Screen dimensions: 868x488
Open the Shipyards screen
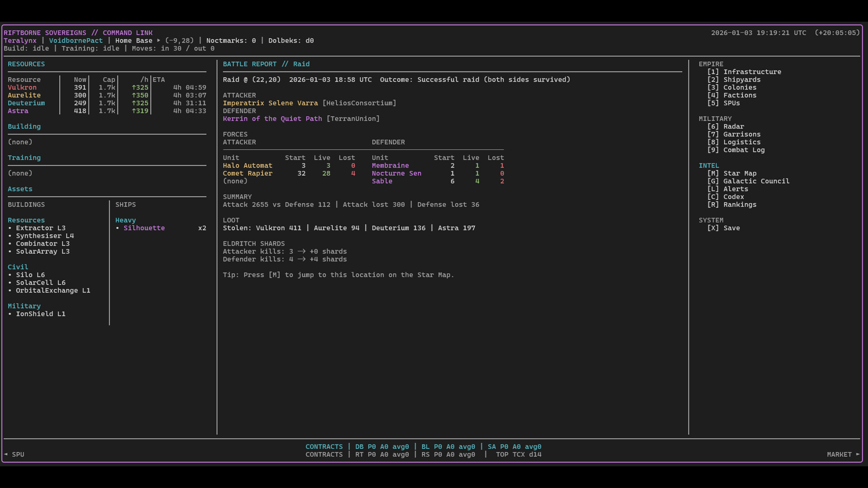coord(742,80)
